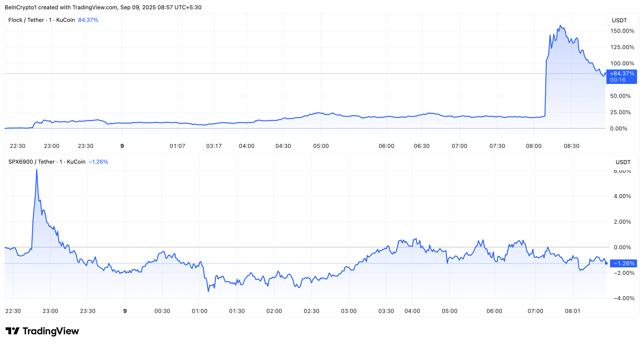Click the USDT label on bottom price scale
The height and width of the screenshot is (345, 644).
[x=624, y=162]
